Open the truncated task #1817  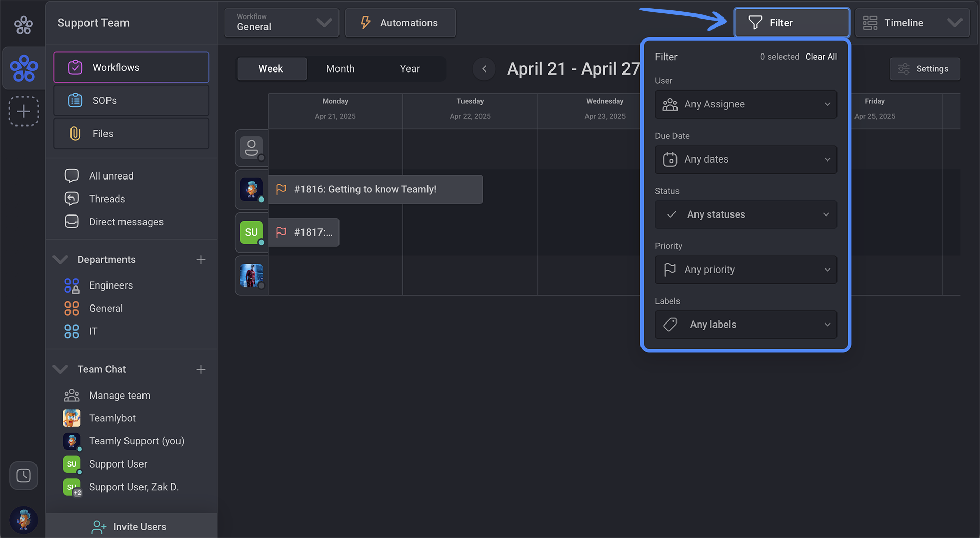click(x=304, y=232)
